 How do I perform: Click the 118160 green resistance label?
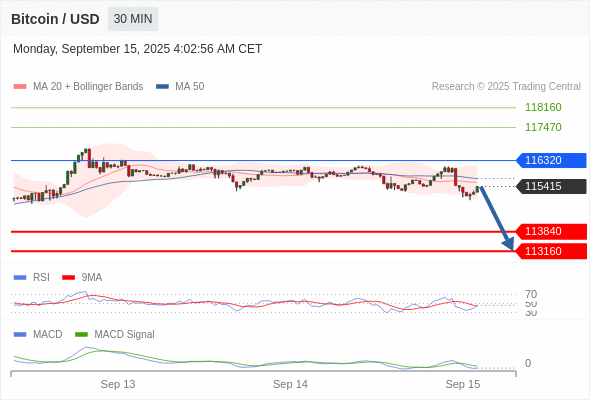pos(543,107)
